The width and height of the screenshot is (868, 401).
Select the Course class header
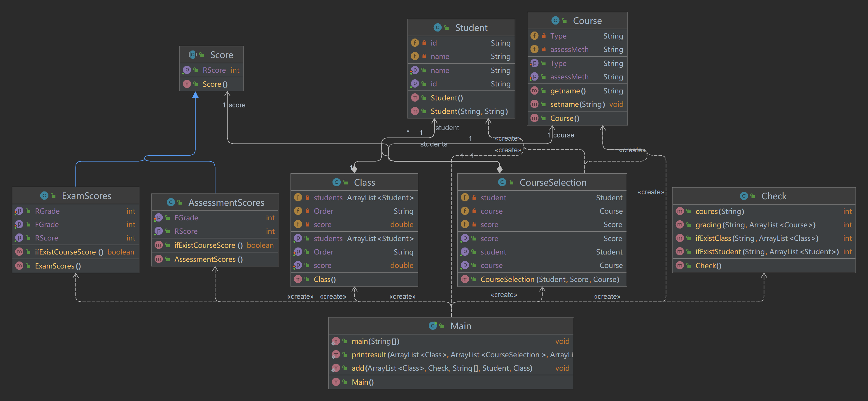pos(587,21)
